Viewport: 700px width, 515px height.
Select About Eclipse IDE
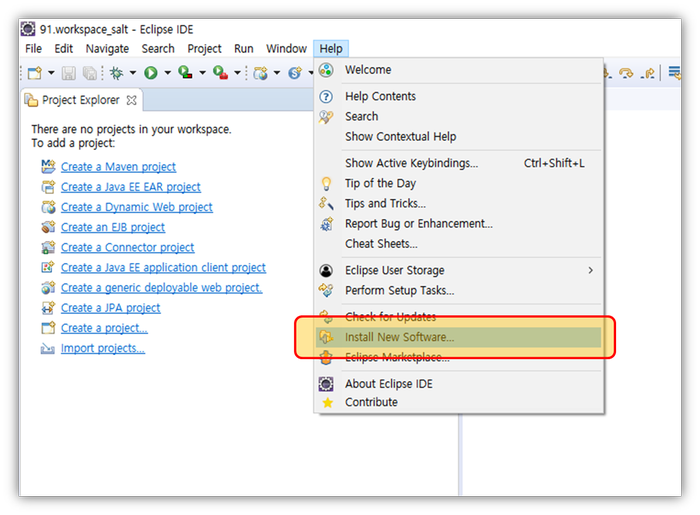click(458, 384)
